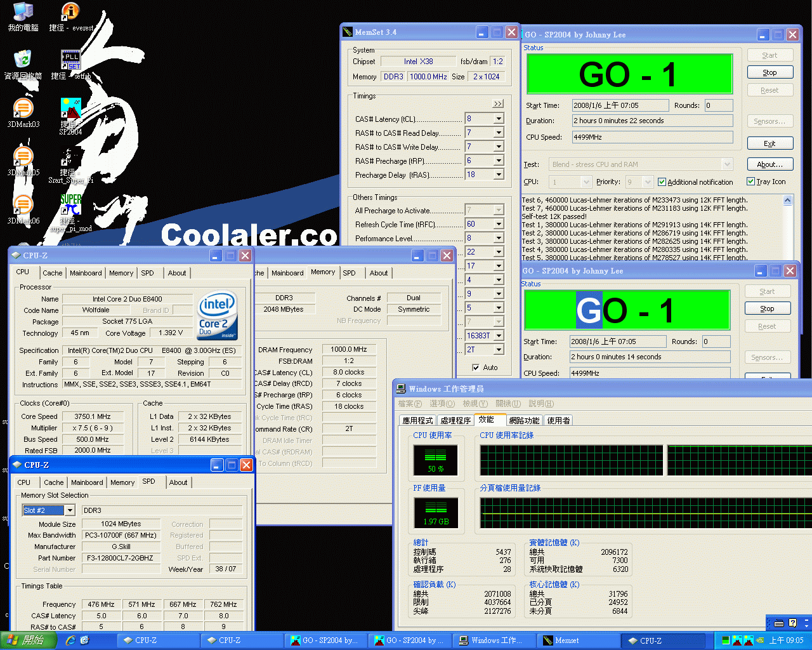Image resolution: width=812 pixels, height=650 pixels.
Task: Toggle the Auto checkbox in MemSet
Action: point(476,368)
